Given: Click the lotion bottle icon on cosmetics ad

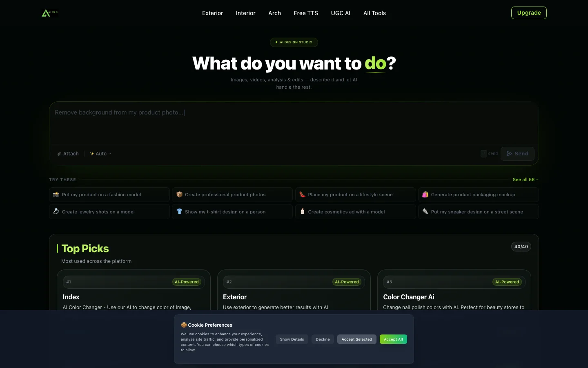Looking at the screenshot, I should [x=302, y=211].
